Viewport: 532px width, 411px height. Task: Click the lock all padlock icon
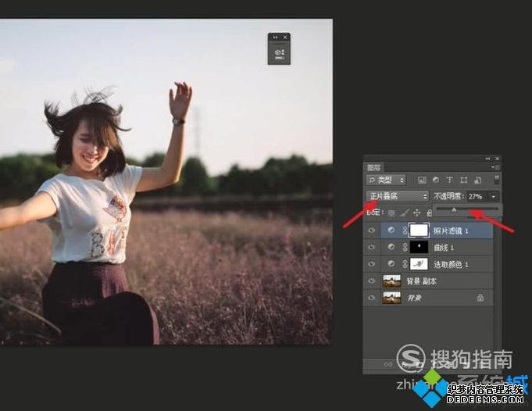429,213
